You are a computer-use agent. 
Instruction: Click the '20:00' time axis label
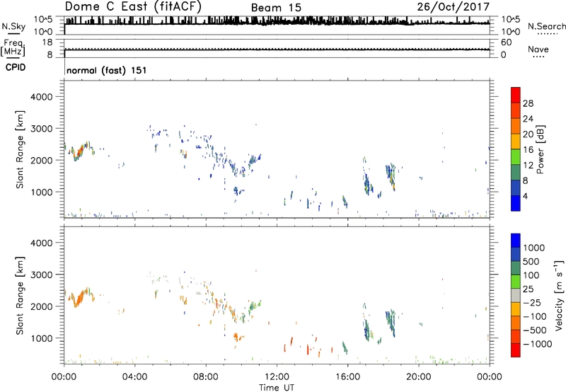419,377
